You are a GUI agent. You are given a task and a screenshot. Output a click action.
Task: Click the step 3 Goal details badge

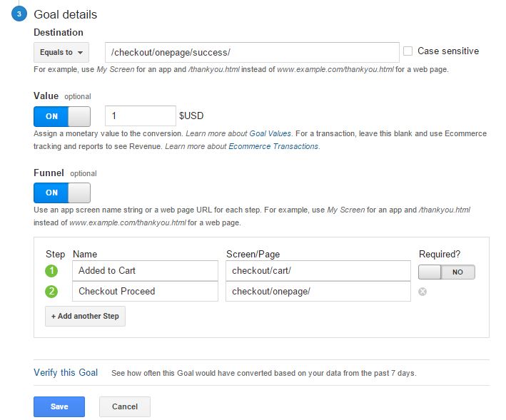pos(19,14)
